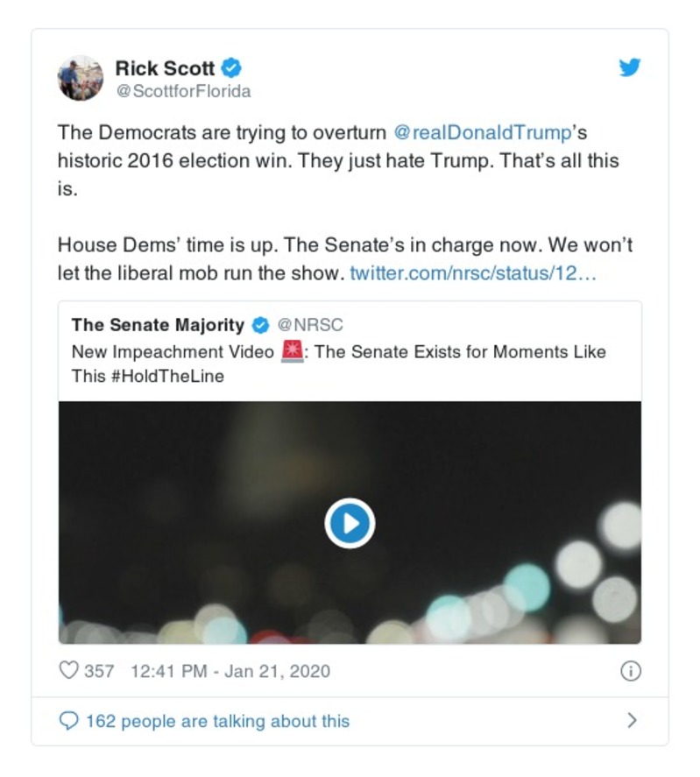The width and height of the screenshot is (700, 777).
Task: Click Rick Scott's profile avatar
Action: pyautogui.click(x=81, y=78)
